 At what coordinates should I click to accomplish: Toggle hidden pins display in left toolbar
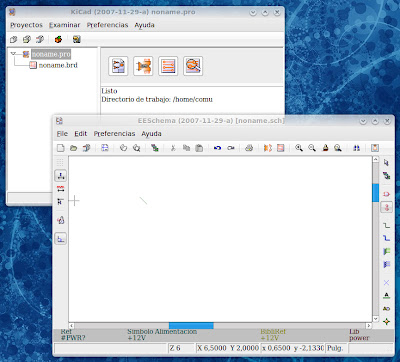(x=60, y=220)
